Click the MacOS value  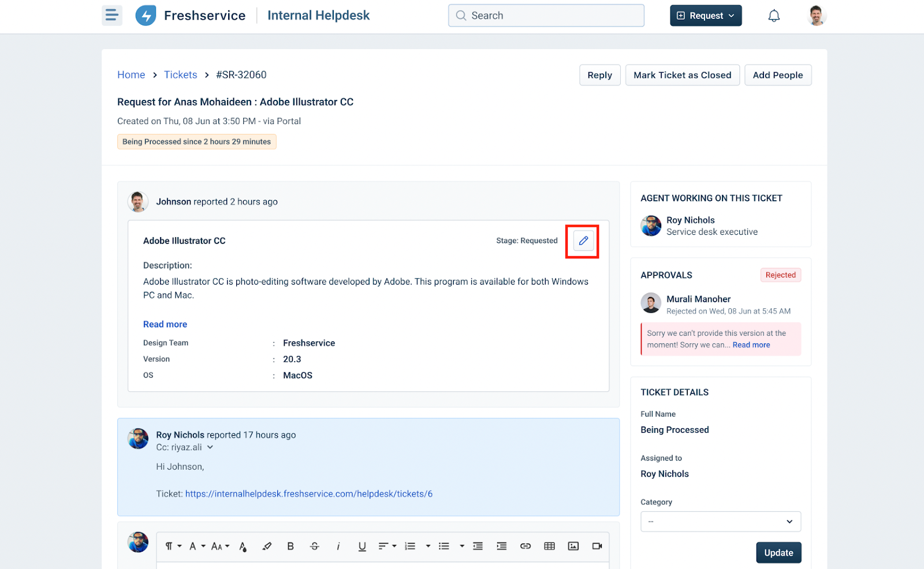(298, 375)
